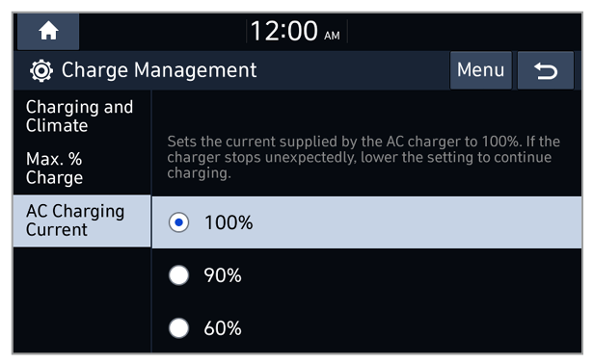Tap the 12:00 AM clock display

295,31
